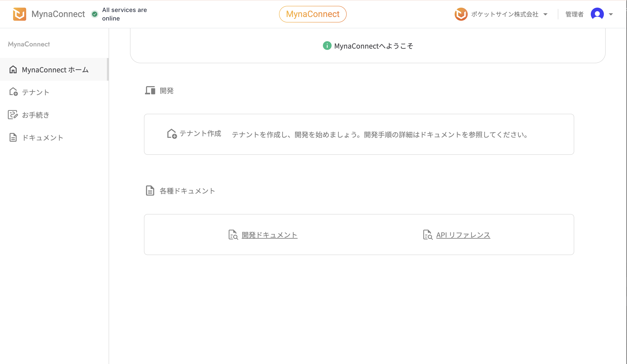Click the MynaConnect pill button in header
This screenshot has height=364, width=627.
pos(312,14)
